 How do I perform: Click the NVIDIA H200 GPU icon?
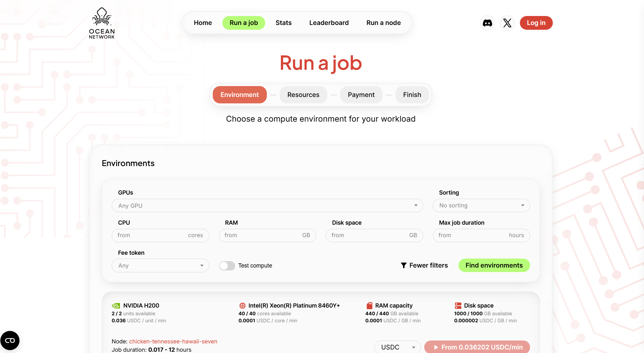116,306
